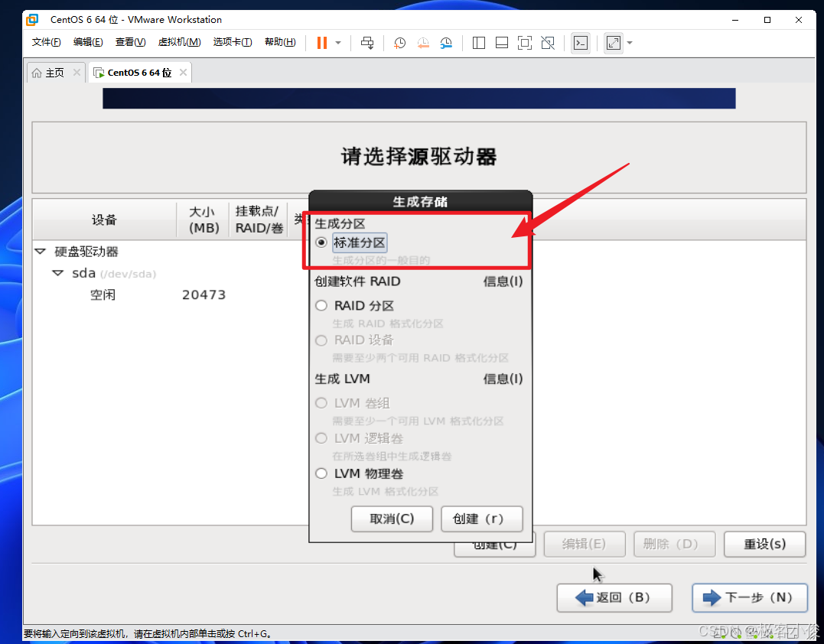Select the RAID 设备 radio button
Screen dimensions: 824x644
321,340
